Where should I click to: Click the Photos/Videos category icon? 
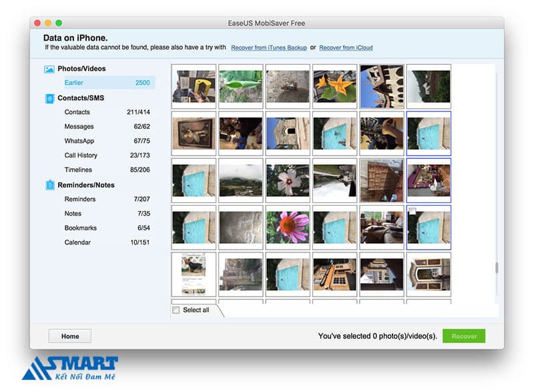49,69
